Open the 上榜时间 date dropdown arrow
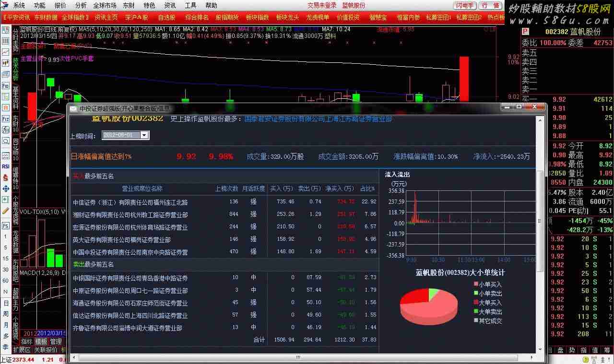The width and height of the screenshot is (614, 364). tap(144, 135)
